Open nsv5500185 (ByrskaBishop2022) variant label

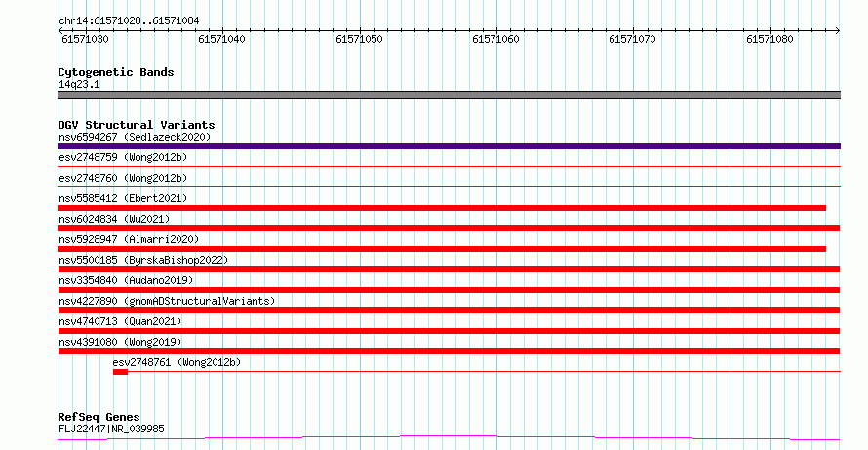143,260
